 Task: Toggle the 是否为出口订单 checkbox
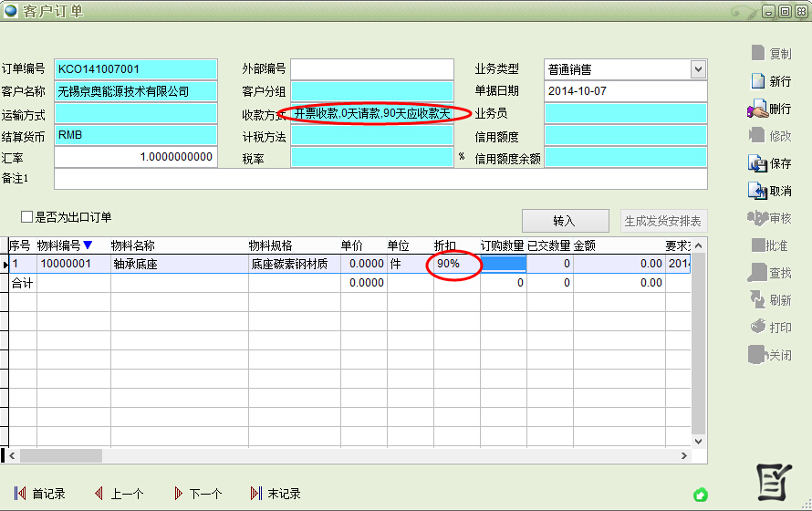26,217
